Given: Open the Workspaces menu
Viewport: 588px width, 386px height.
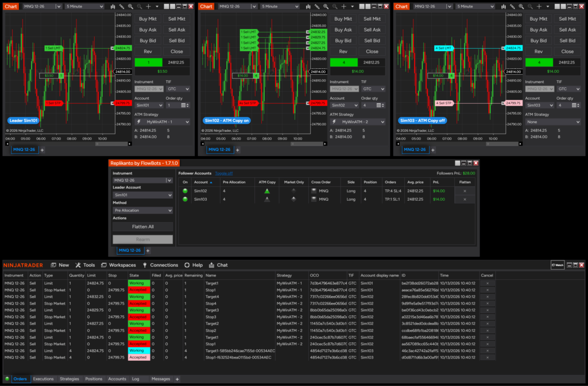Looking at the screenshot, I should coord(118,265).
